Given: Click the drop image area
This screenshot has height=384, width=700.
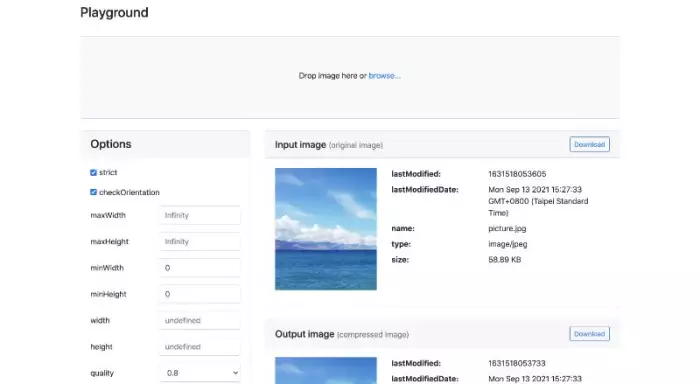Looking at the screenshot, I should (350, 78).
